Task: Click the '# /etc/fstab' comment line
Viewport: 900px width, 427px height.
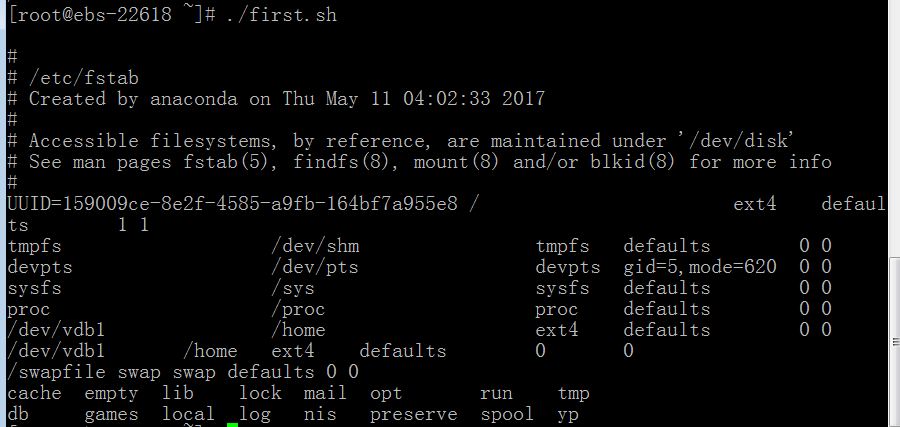Action: (73, 77)
